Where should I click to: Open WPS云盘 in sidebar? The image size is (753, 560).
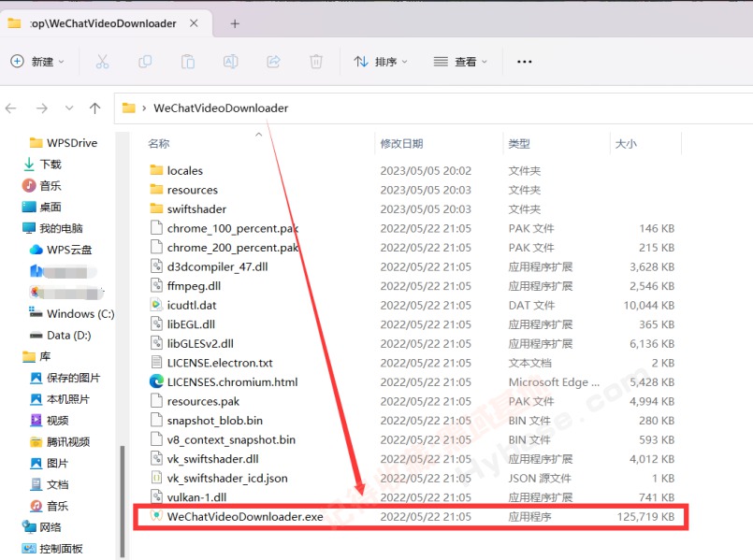61,250
